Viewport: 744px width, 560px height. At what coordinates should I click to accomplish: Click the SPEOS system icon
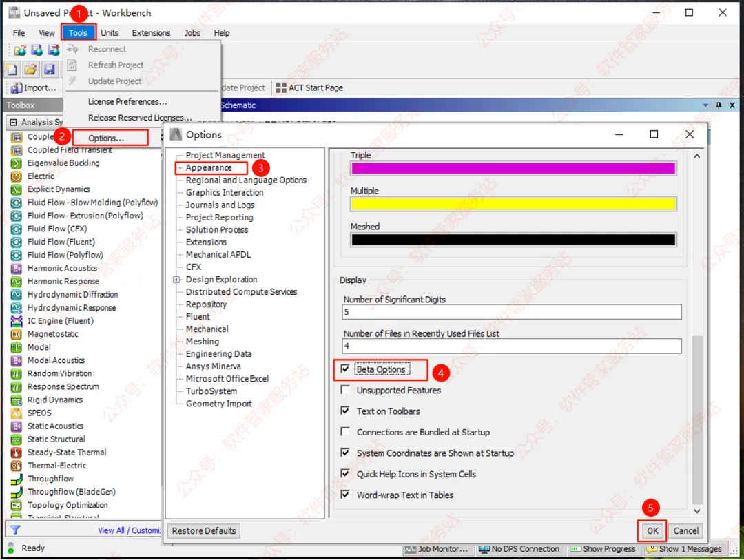pyautogui.click(x=16, y=413)
